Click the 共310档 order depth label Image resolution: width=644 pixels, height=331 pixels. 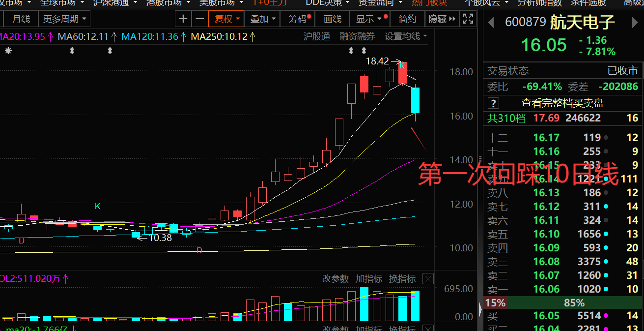point(506,118)
